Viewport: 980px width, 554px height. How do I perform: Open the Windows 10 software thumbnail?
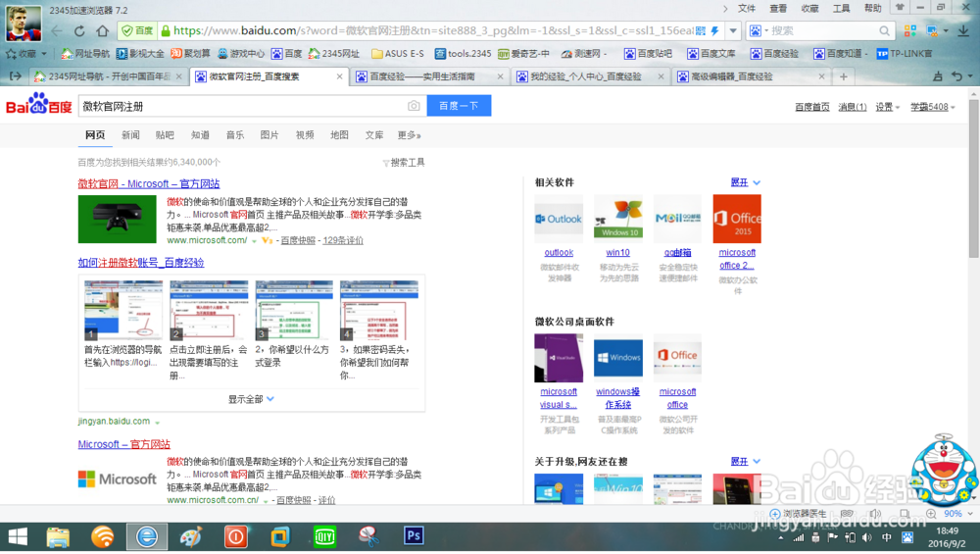click(x=617, y=219)
